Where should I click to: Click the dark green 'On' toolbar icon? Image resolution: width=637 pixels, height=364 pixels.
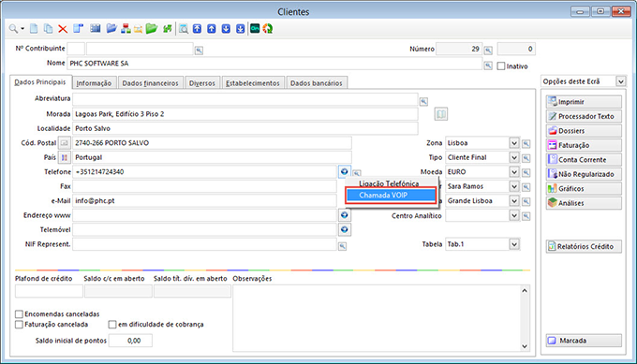[x=255, y=28]
